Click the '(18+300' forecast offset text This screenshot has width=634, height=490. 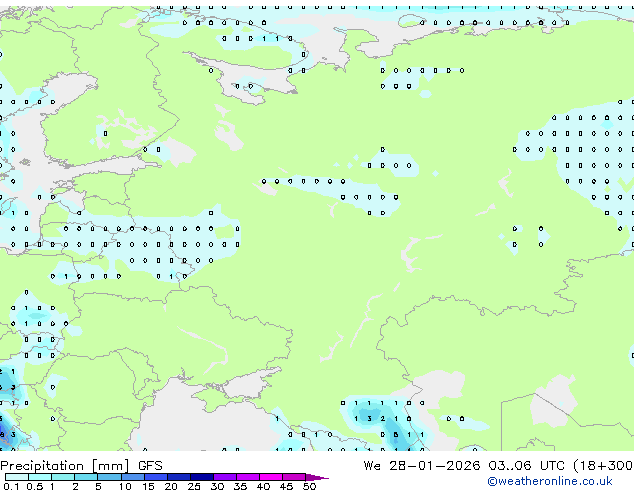tap(603, 466)
